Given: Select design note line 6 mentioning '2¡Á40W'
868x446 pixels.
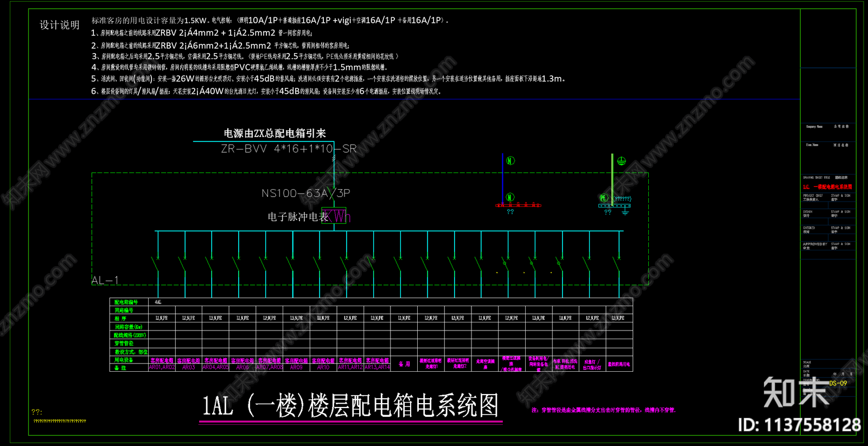Looking at the screenshot, I should (266, 91).
